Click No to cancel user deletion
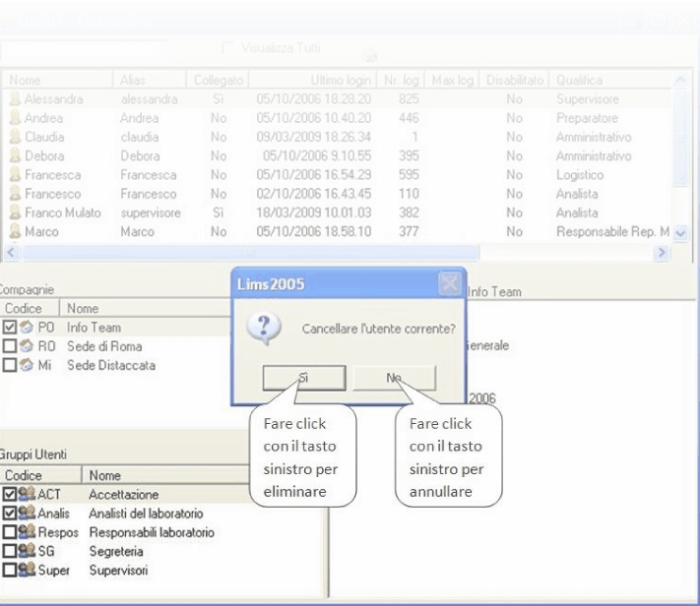Screen dimensions: 700x606 point(394,378)
